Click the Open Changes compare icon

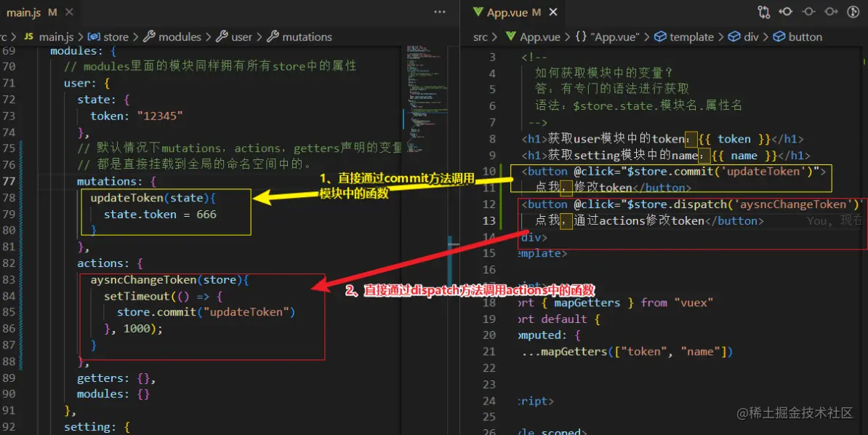pyautogui.click(x=764, y=12)
